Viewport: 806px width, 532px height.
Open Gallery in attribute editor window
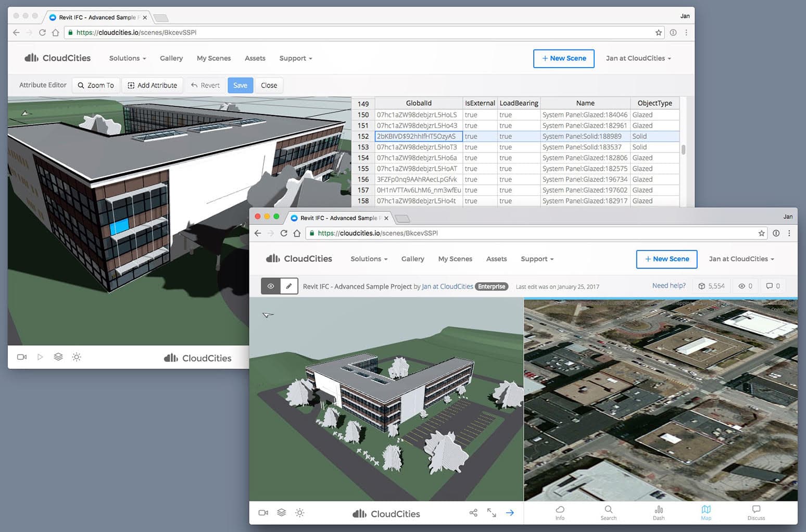click(171, 58)
